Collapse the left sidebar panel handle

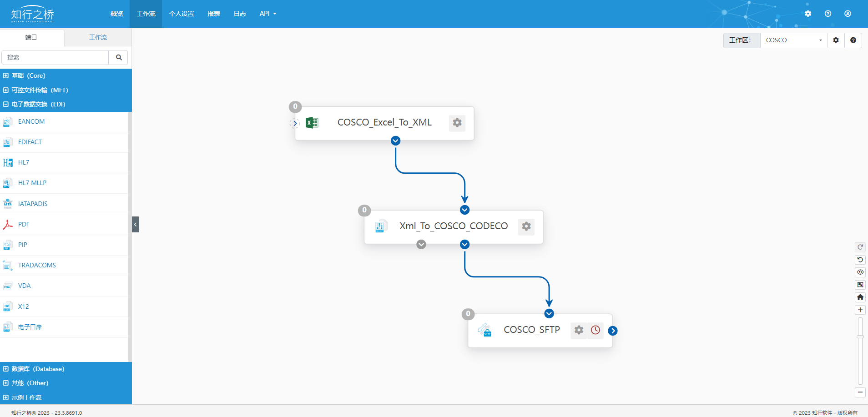coord(136,225)
